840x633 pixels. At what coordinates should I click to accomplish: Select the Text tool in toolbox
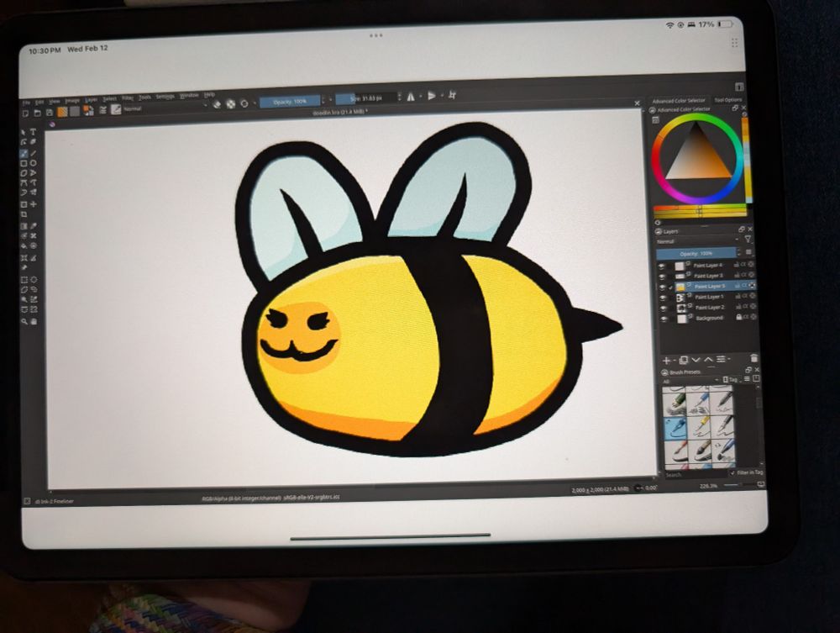[34, 132]
